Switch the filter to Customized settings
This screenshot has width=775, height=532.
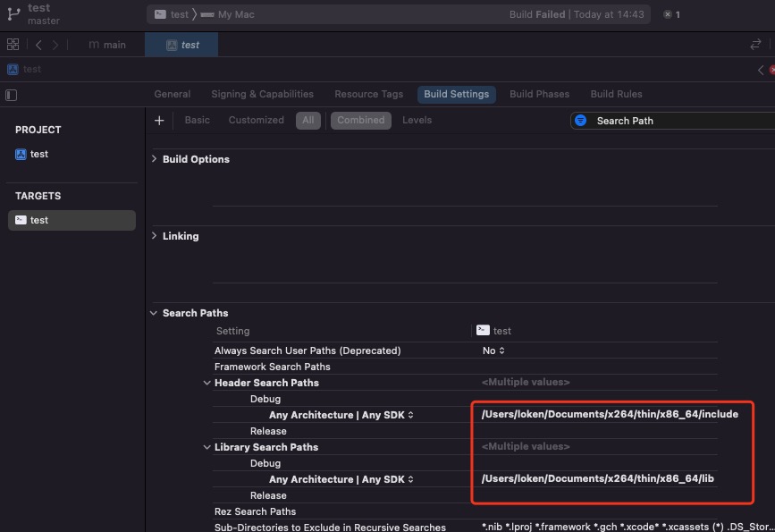point(256,120)
